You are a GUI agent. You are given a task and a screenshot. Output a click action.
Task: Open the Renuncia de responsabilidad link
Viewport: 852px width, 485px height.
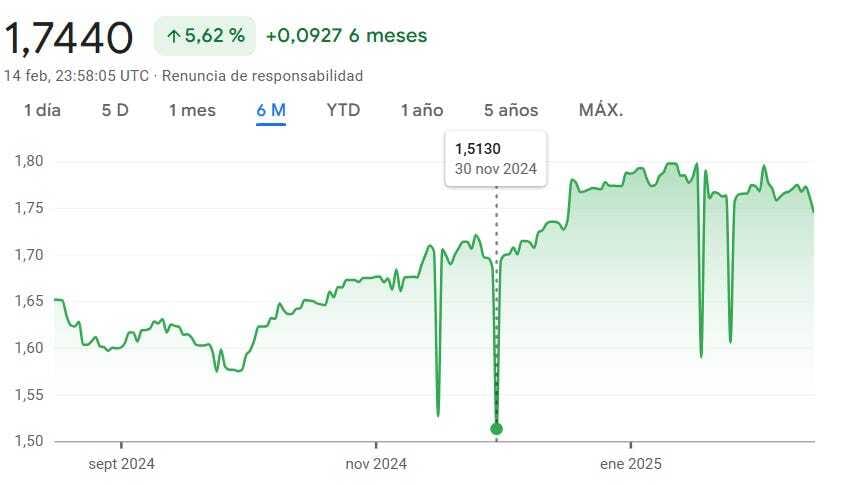coord(262,75)
